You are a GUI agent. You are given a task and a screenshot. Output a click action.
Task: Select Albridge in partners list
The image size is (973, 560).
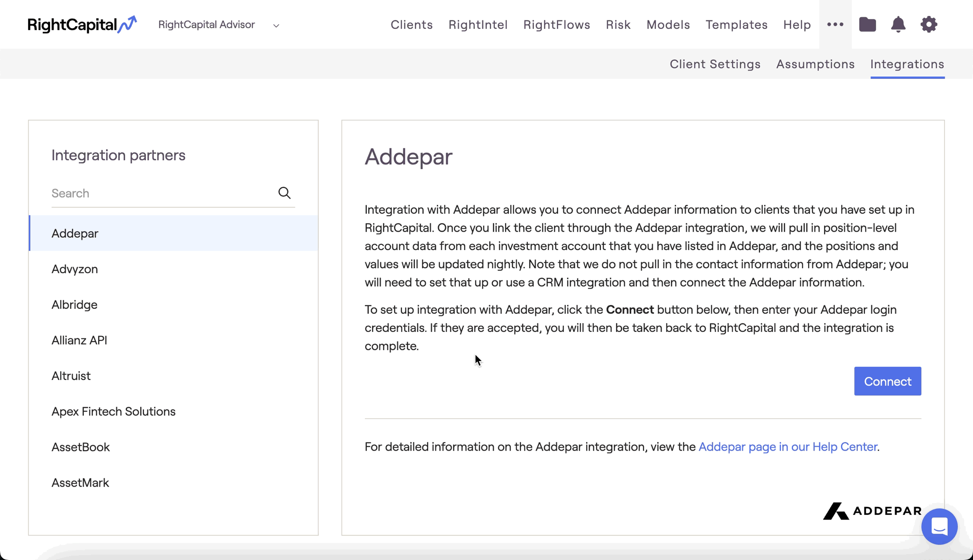[174, 305]
